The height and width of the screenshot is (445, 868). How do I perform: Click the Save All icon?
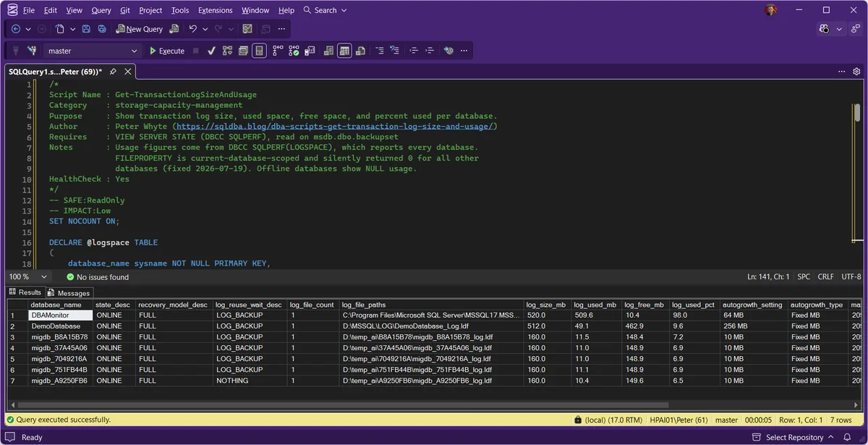[102, 29]
